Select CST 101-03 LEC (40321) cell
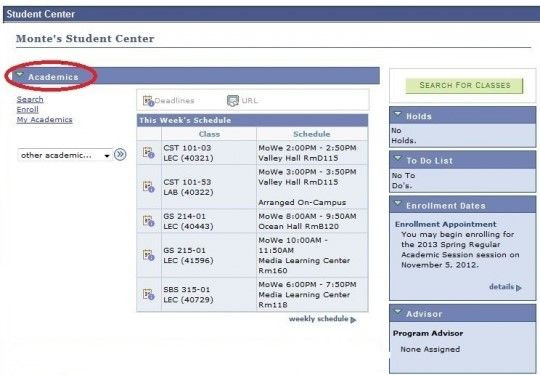This screenshot has height=375, width=540. pos(209,153)
